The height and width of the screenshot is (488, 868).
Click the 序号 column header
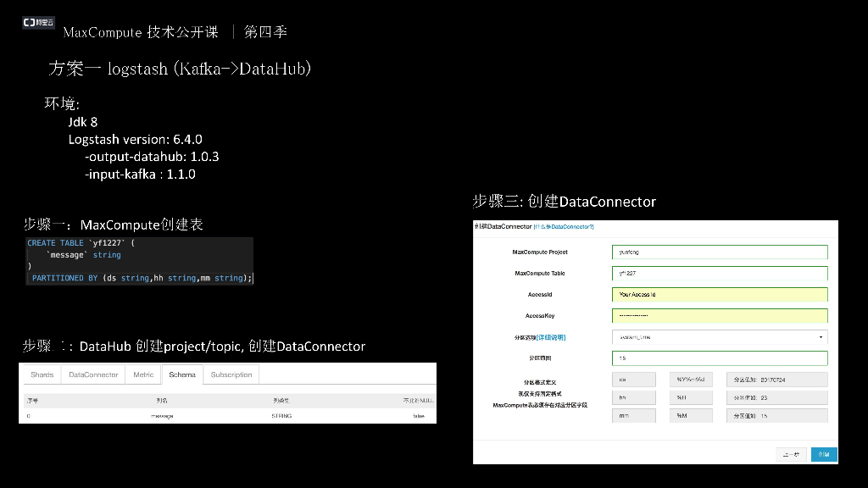(32, 400)
